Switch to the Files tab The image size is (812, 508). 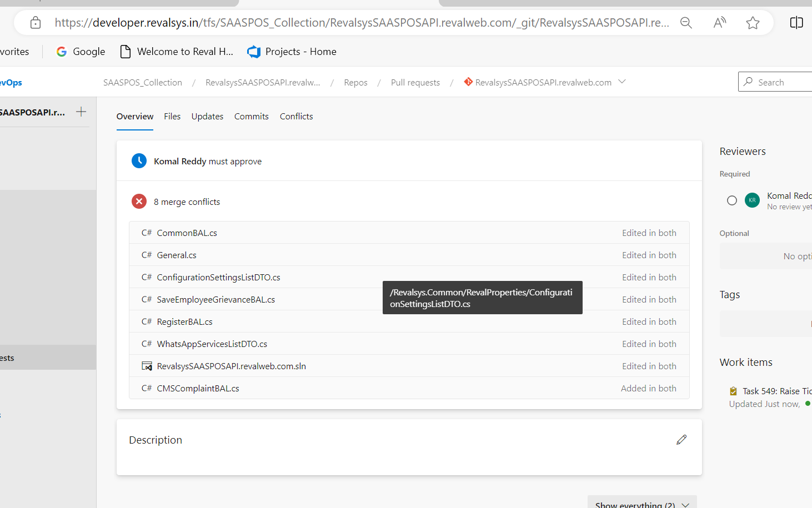[172, 117]
